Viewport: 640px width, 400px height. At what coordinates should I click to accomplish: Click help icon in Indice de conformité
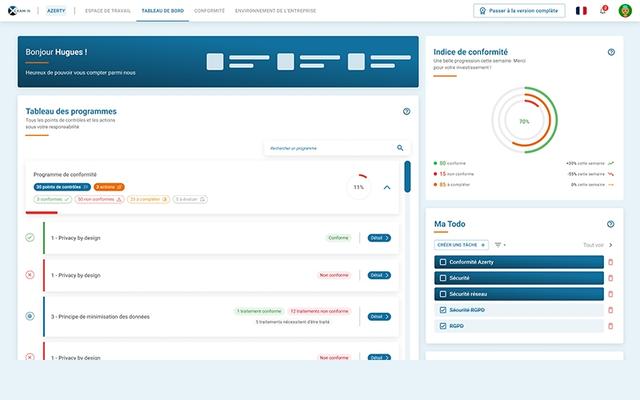611,52
